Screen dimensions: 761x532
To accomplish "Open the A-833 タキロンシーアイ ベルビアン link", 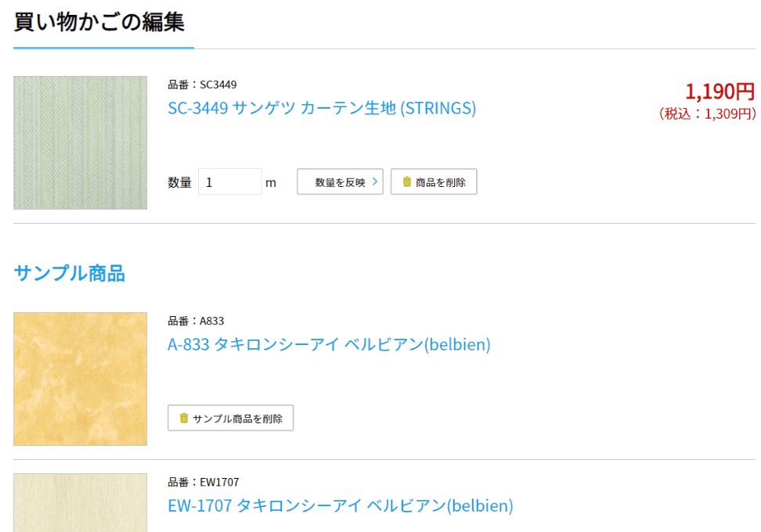I will (329, 344).
